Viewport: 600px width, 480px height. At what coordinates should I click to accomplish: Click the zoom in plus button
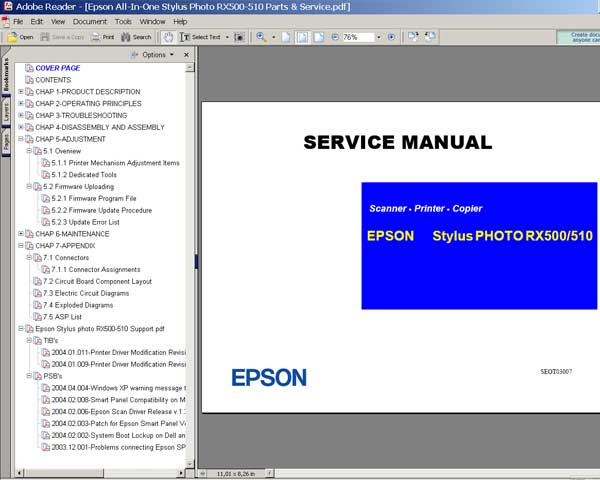tap(391, 37)
